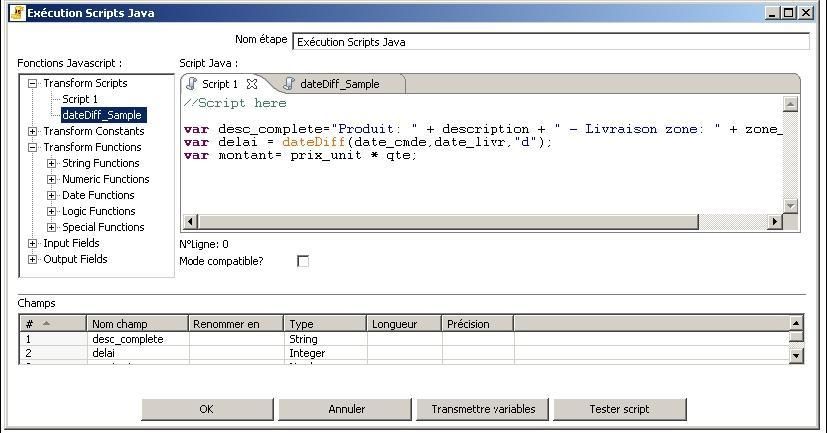Screen dimensions: 827x433
Task: Click scroll down arrow of Champs table
Action: click(x=796, y=355)
